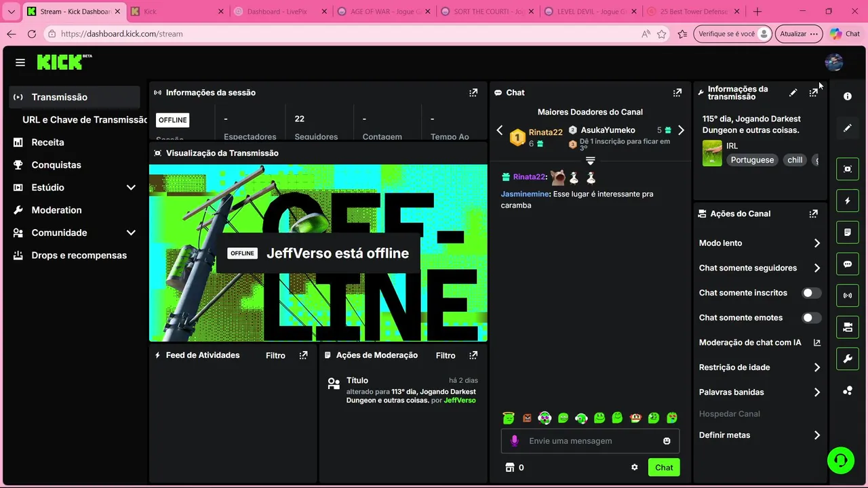Click the purple microphone icon in the message box
Viewport: 868px width, 488px height.
[x=515, y=441]
